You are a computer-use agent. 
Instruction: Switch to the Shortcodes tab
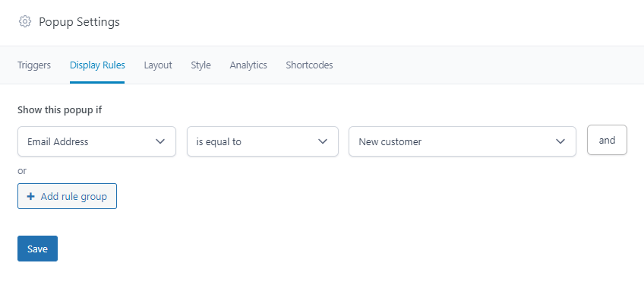[x=309, y=65]
